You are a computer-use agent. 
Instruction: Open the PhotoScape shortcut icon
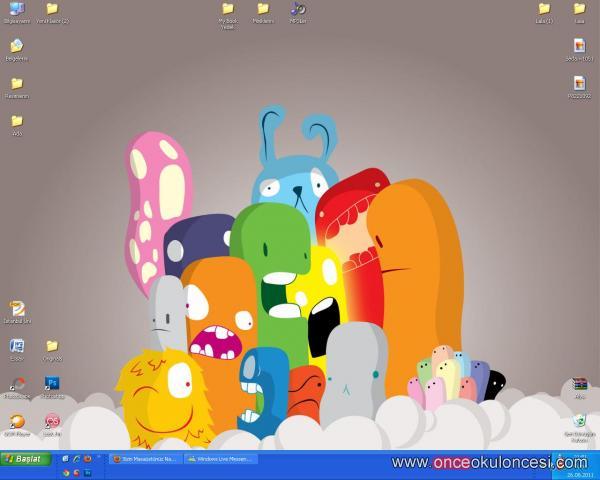tap(16, 384)
